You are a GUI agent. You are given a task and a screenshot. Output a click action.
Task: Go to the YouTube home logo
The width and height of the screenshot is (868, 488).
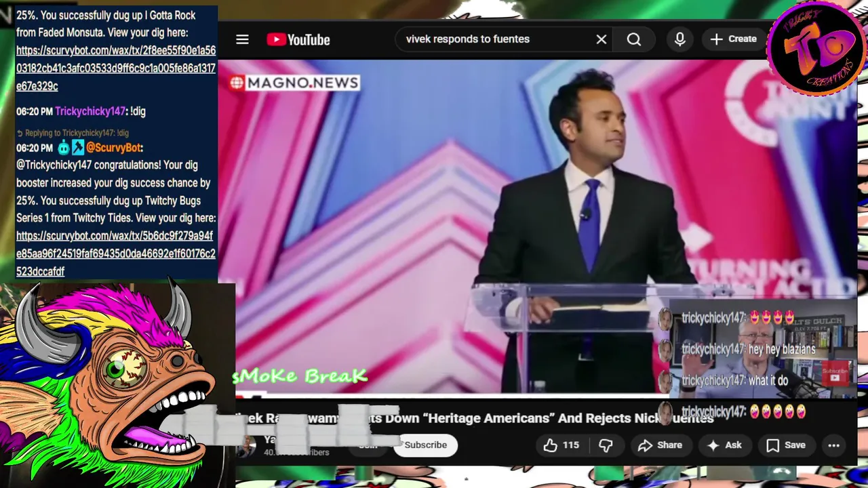click(298, 39)
